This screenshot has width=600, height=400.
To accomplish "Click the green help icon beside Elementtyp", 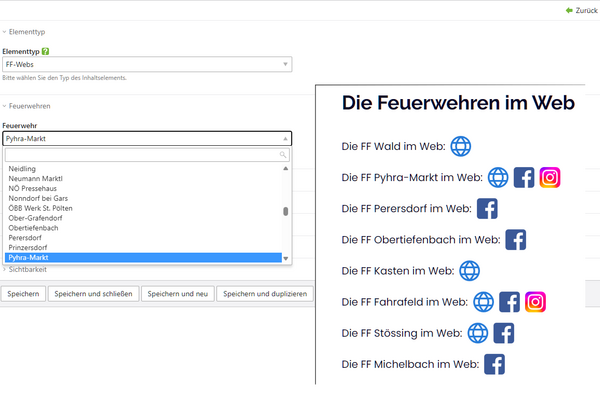I will pos(46,51).
